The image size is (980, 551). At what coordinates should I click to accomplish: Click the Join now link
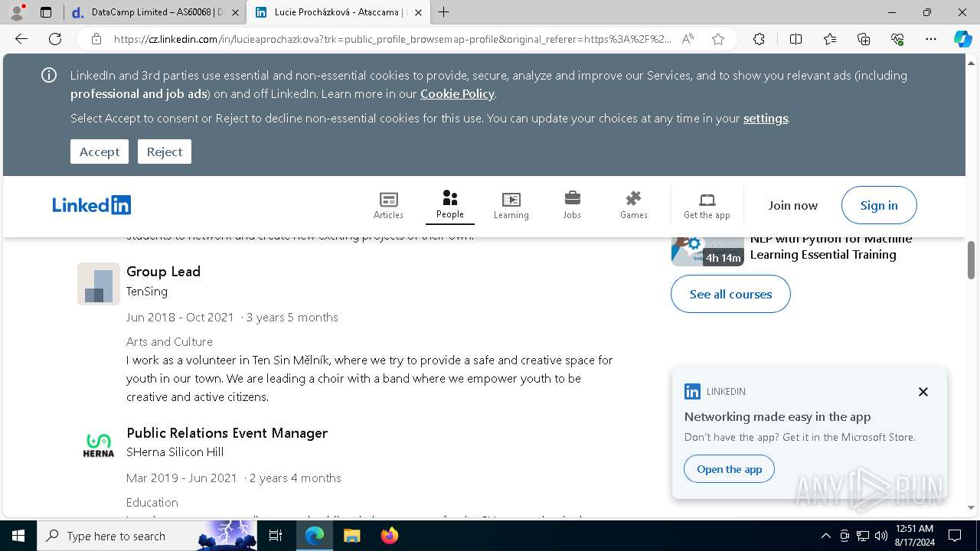coord(793,205)
